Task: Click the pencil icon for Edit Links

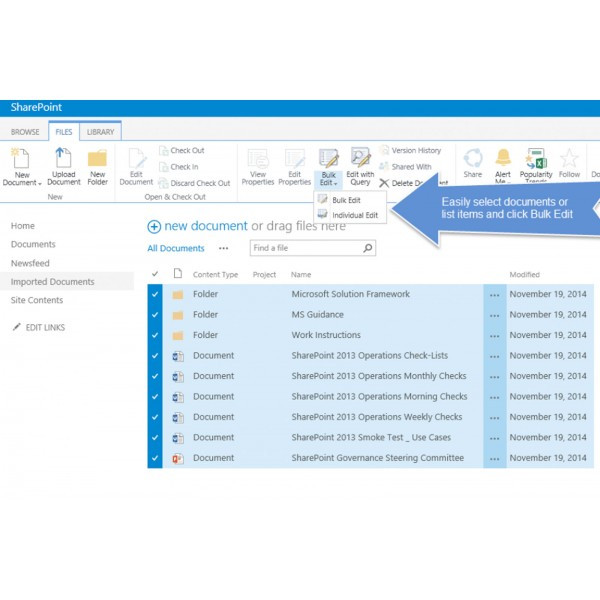Action: (x=16, y=327)
